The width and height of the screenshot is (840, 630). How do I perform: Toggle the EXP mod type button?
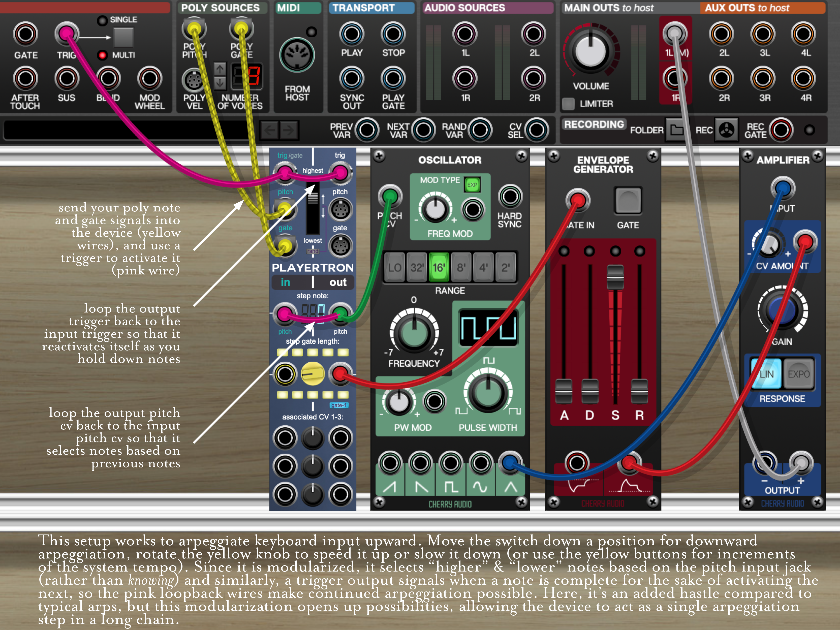pos(472,185)
